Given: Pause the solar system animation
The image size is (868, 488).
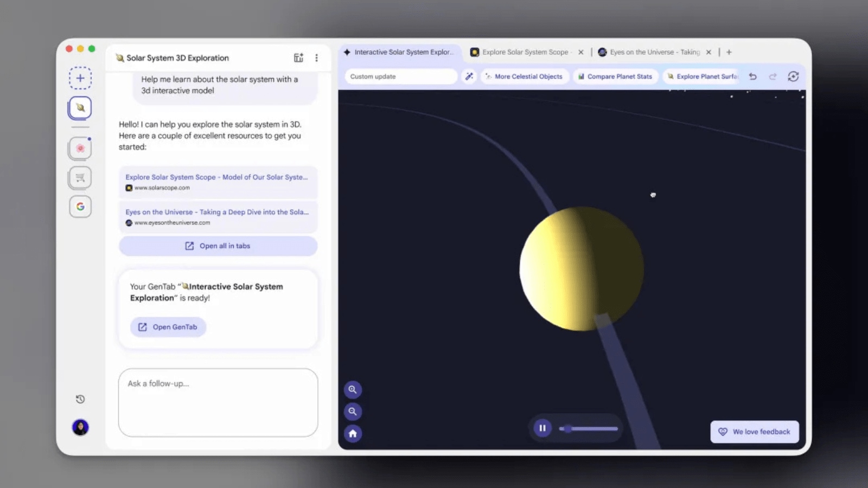Looking at the screenshot, I should [542, 428].
